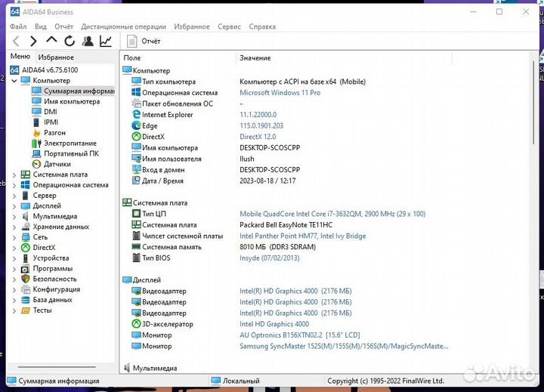Click Локальный status bar entry
Screen dimensions: 544x392
pos(236,381)
